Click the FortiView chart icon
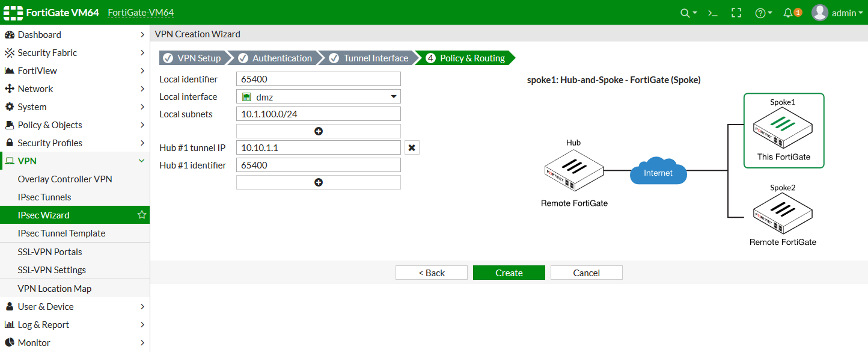This screenshot has height=352, width=868. click(10, 71)
